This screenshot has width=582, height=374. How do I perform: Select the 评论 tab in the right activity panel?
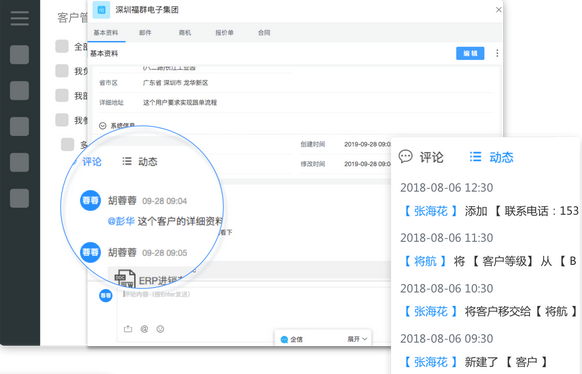pos(431,157)
